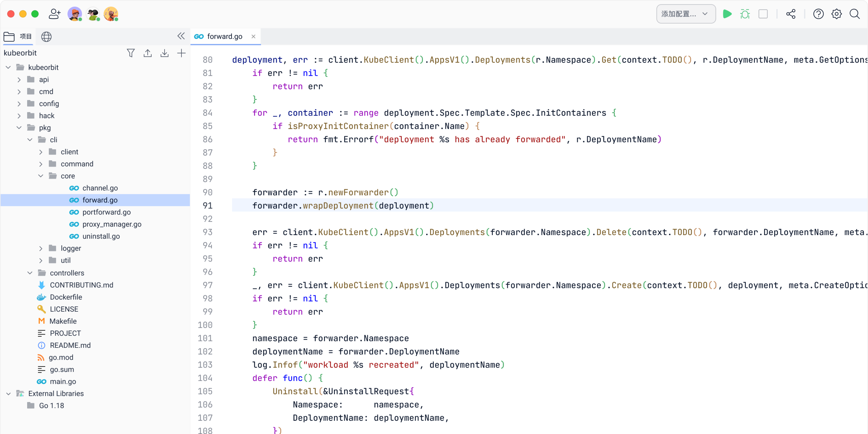The height and width of the screenshot is (434, 868).
Task: Click the kubeorbit project title label
Action: click(20, 53)
